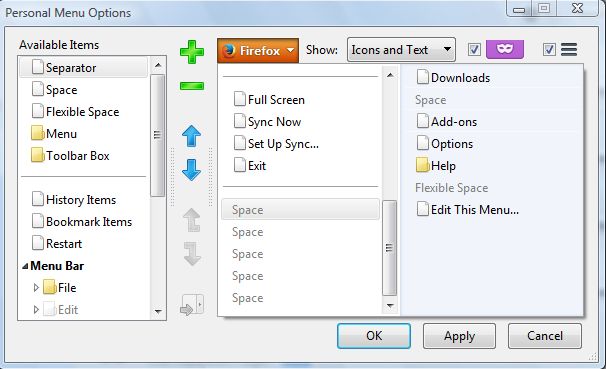Toggle checkbox beside the purple mask button
Screen dimensions: 606x369
point(474,49)
